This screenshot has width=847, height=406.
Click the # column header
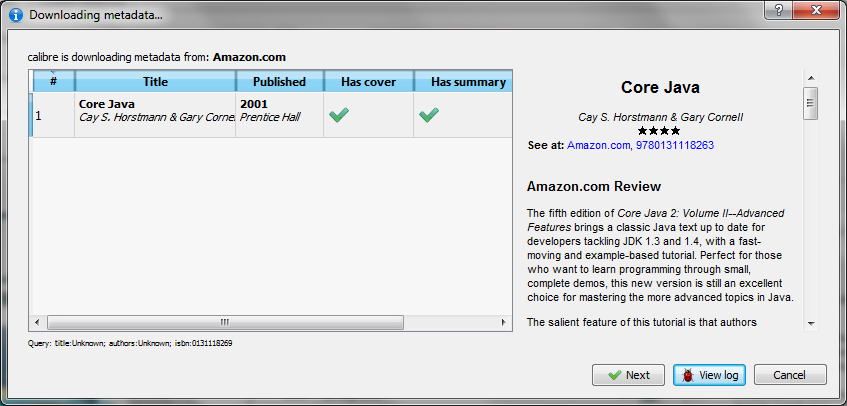click(53, 82)
